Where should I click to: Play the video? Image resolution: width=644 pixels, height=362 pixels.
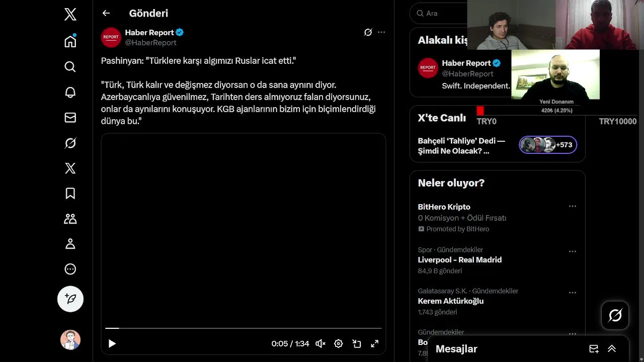coord(112,344)
